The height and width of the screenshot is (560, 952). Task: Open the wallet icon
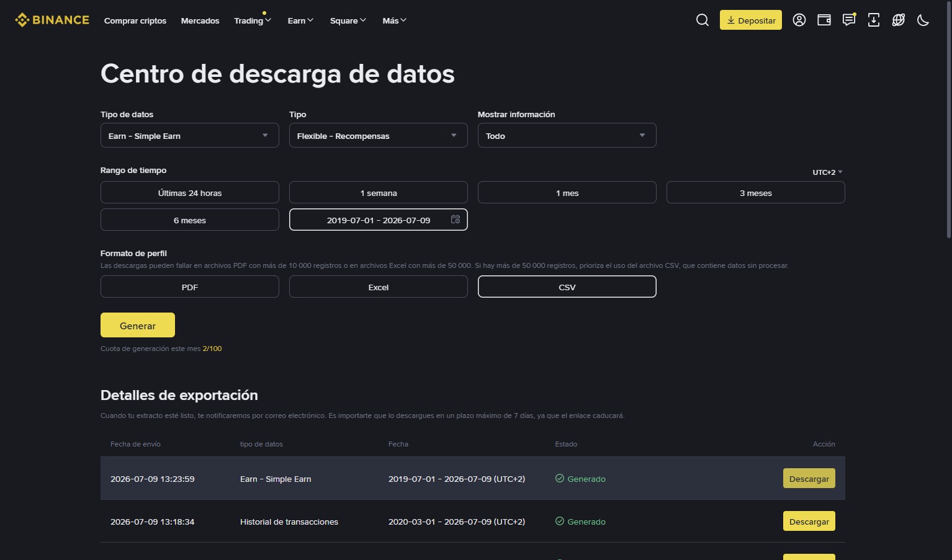pyautogui.click(x=824, y=20)
